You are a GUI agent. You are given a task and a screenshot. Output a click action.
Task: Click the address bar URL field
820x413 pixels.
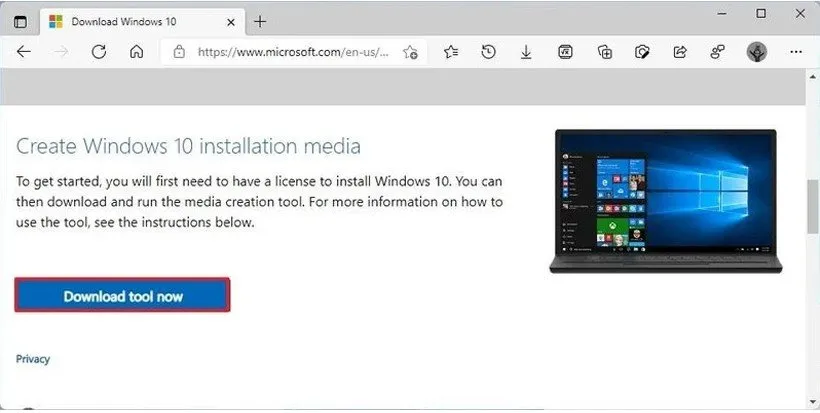click(290, 52)
